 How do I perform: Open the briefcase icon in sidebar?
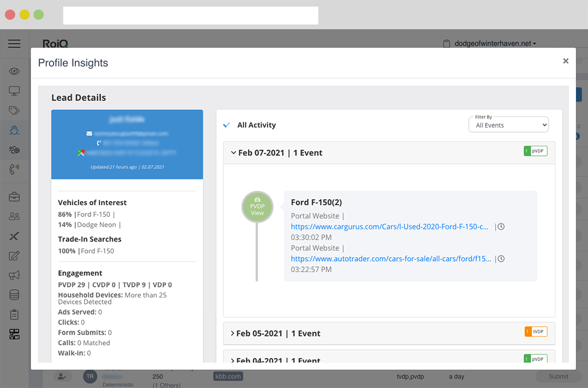click(14, 197)
